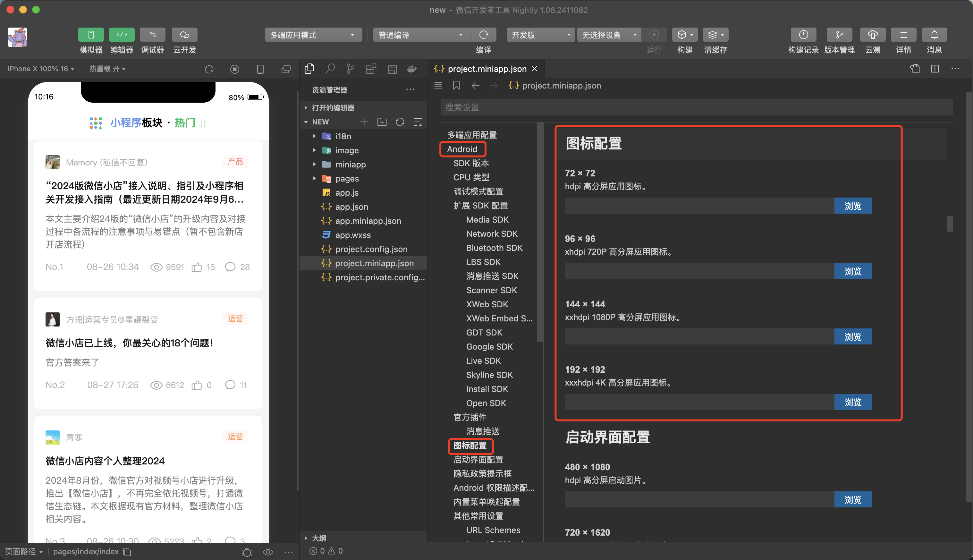Screen dimensions: 973x560
Task: Split the editor to the right
Action: coord(935,69)
